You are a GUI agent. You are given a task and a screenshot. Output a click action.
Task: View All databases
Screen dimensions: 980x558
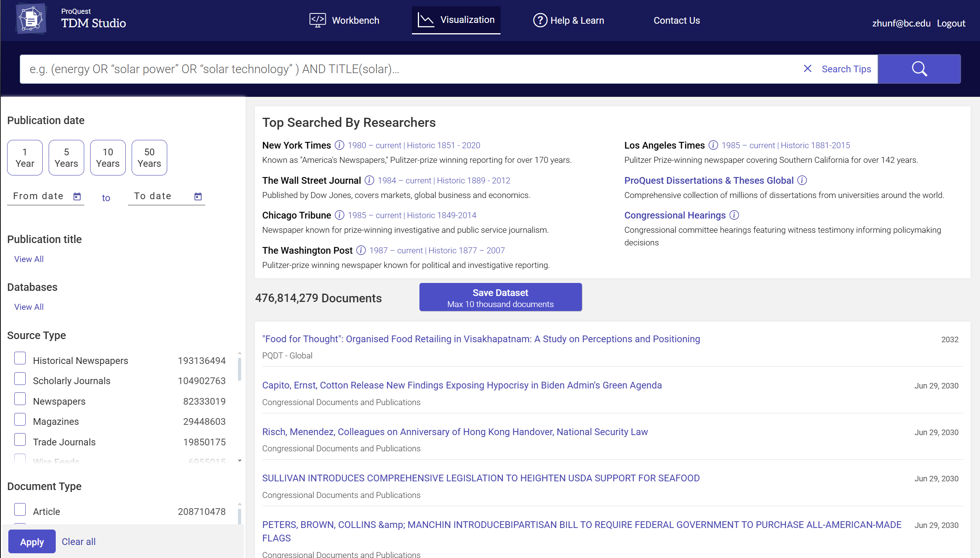tap(29, 307)
